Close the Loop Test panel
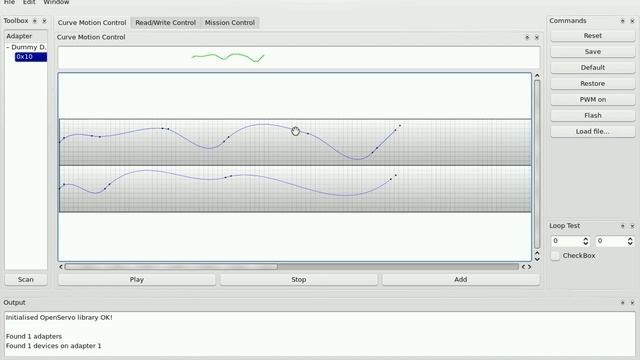The image size is (640, 360). [632, 226]
